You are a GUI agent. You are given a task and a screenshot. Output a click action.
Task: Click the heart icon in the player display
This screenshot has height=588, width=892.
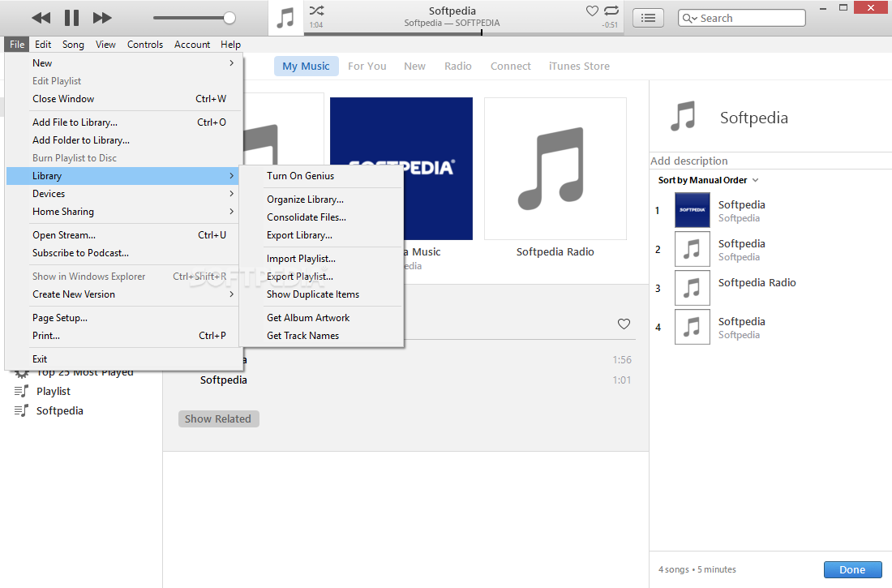click(592, 11)
